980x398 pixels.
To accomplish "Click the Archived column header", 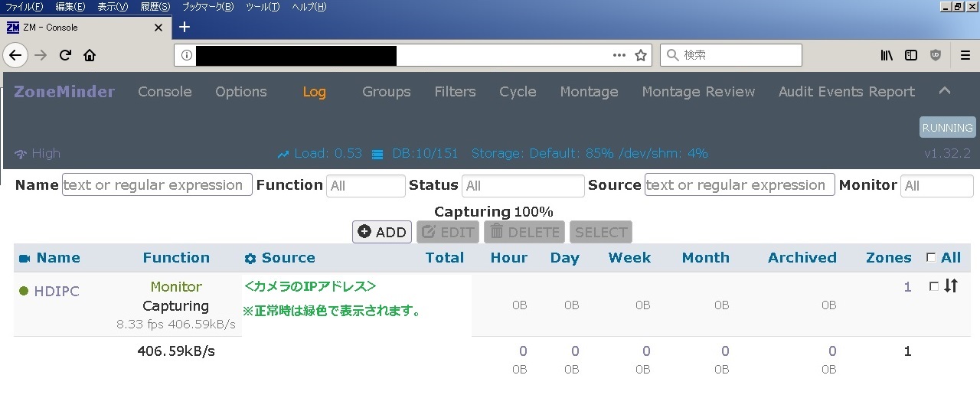I will (802, 258).
